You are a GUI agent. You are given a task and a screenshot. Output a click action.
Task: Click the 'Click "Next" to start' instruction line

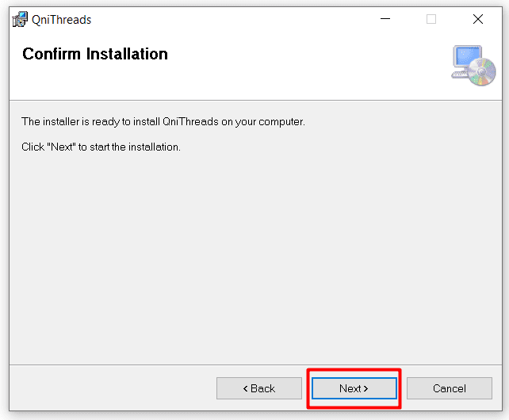(101, 147)
